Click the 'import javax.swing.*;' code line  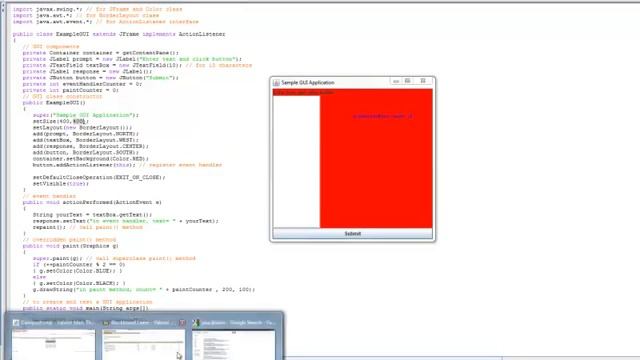[98, 9]
